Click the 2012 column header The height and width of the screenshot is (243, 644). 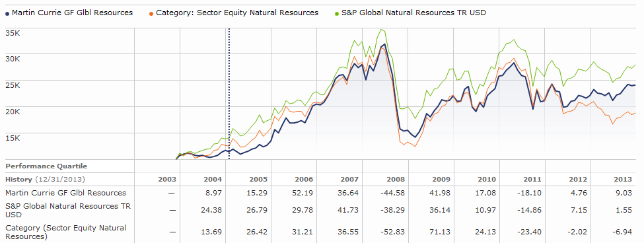pos(578,180)
